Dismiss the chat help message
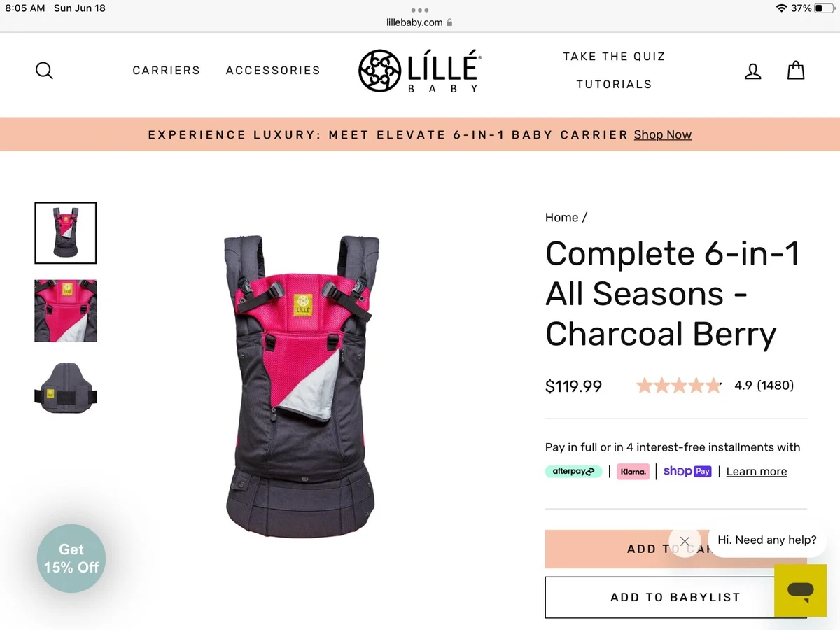This screenshot has width=840, height=630. tap(685, 541)
